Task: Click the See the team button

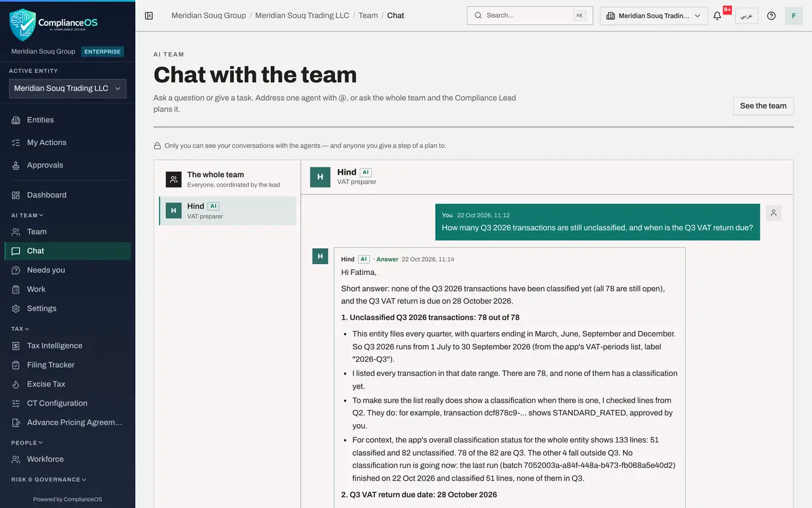Action: (x=763, y=106)
